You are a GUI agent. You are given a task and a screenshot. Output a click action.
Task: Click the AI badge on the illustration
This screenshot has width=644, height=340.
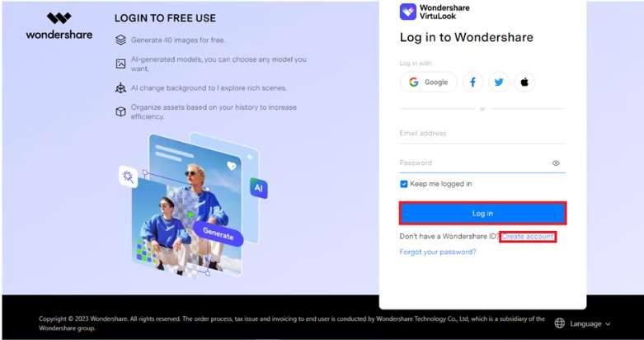259,188
